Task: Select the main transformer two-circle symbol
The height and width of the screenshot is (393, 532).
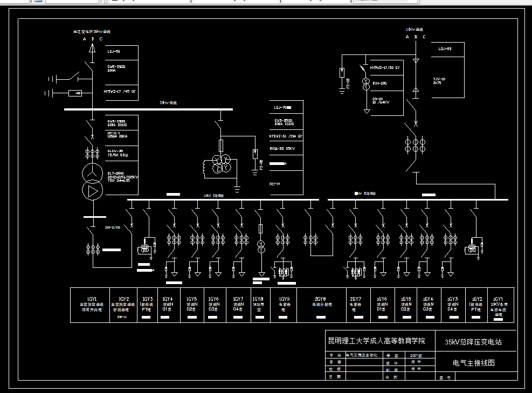Action: [92, 182]
